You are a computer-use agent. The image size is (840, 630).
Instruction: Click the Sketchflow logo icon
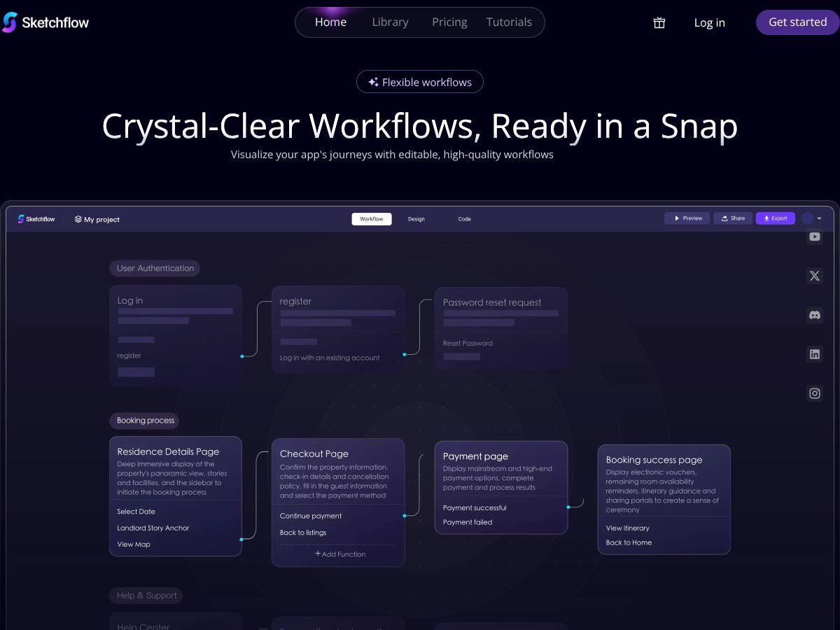(x=10, y=22)
